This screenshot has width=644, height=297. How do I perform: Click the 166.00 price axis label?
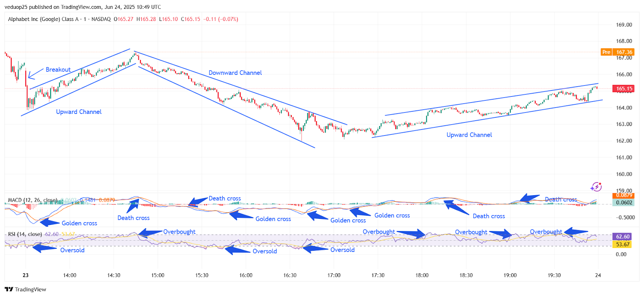(624, 74)
